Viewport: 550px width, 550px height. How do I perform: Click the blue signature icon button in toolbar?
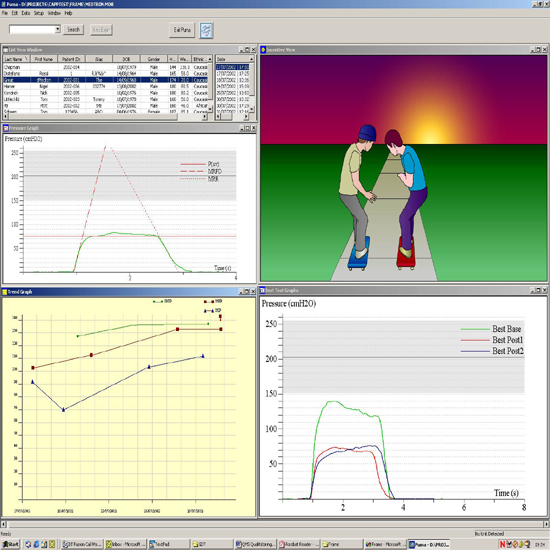point(206,30)
